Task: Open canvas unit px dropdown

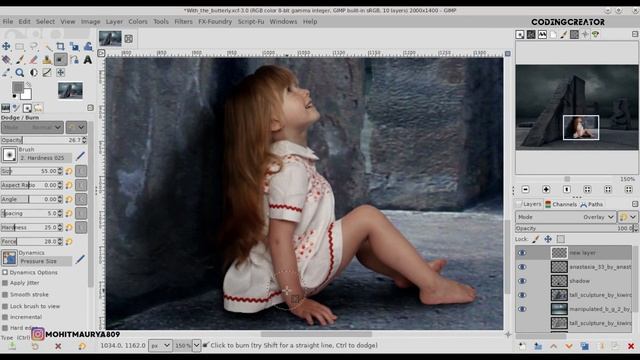Action: [160, 346]
